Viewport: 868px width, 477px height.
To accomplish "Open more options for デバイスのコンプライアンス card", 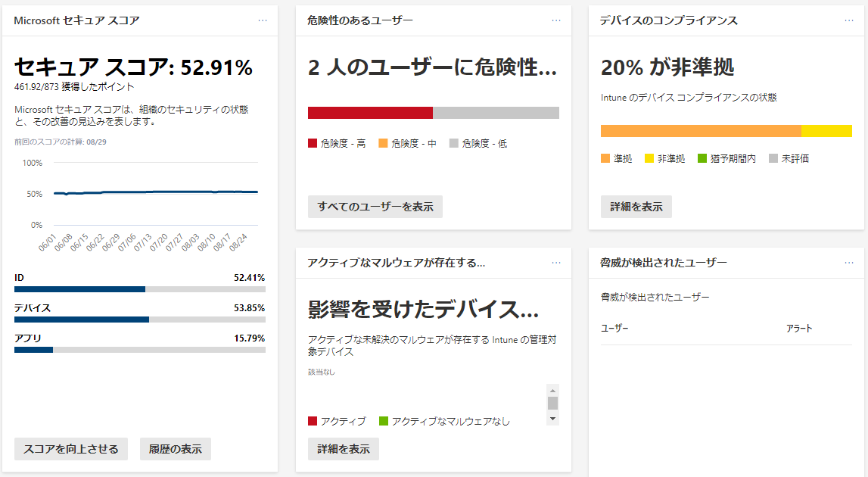I will (848, 20).
